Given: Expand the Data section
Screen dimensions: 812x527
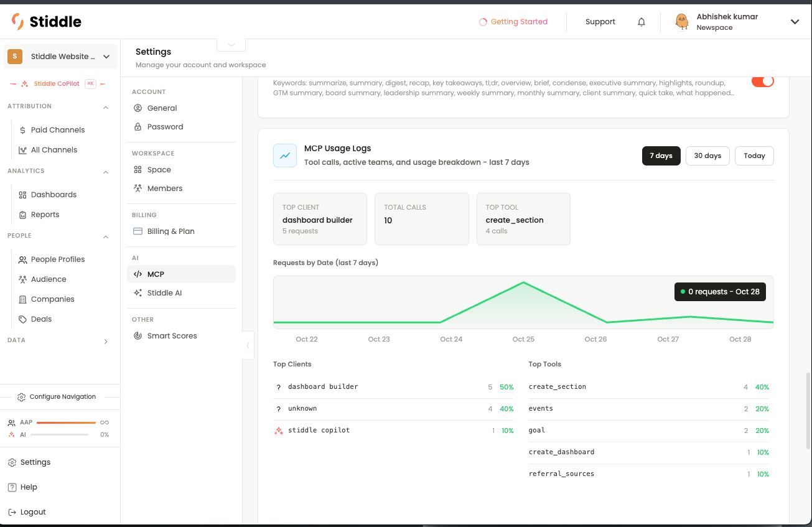Looking at the screenshot, I should coord(106,341).
